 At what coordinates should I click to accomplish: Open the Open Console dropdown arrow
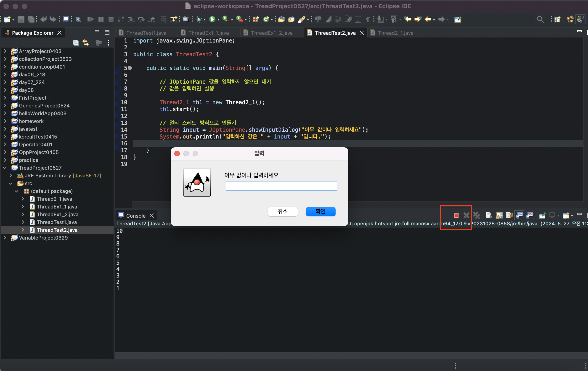572,216
